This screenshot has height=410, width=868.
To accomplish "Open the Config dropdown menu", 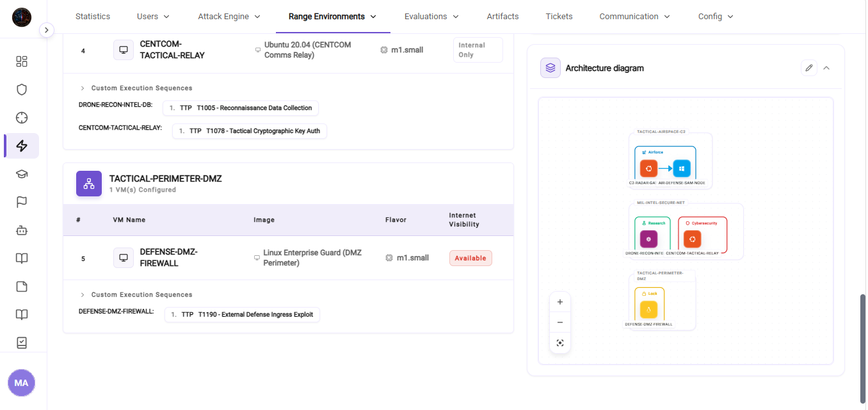I will click(716, 17).
